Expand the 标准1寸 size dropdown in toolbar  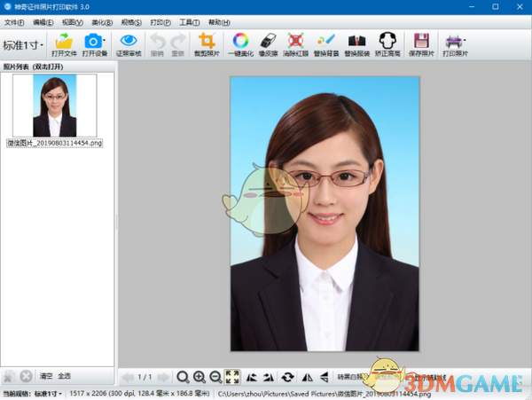24,44
